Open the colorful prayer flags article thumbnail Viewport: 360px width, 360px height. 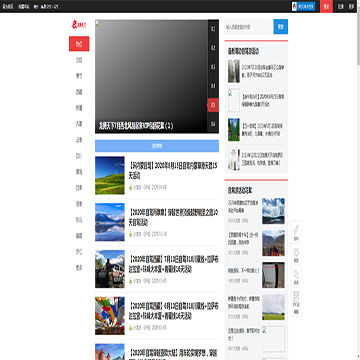[110, 316]
